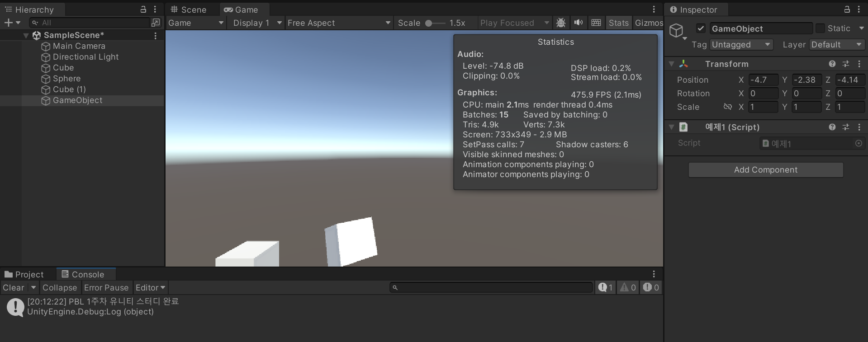The image size is (868, 342).
Task: Mute Game view audio
Action: [x=578, y=23]
